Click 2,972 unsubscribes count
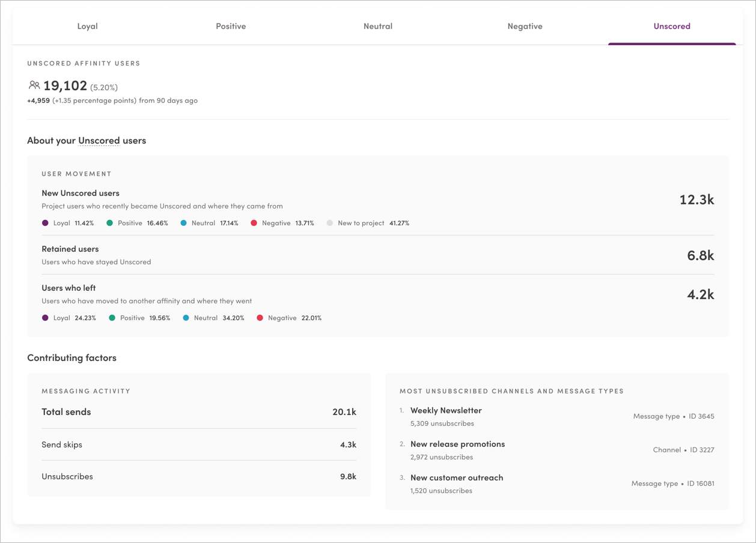This screenshot has height=543, width=756. coord(442,457)
